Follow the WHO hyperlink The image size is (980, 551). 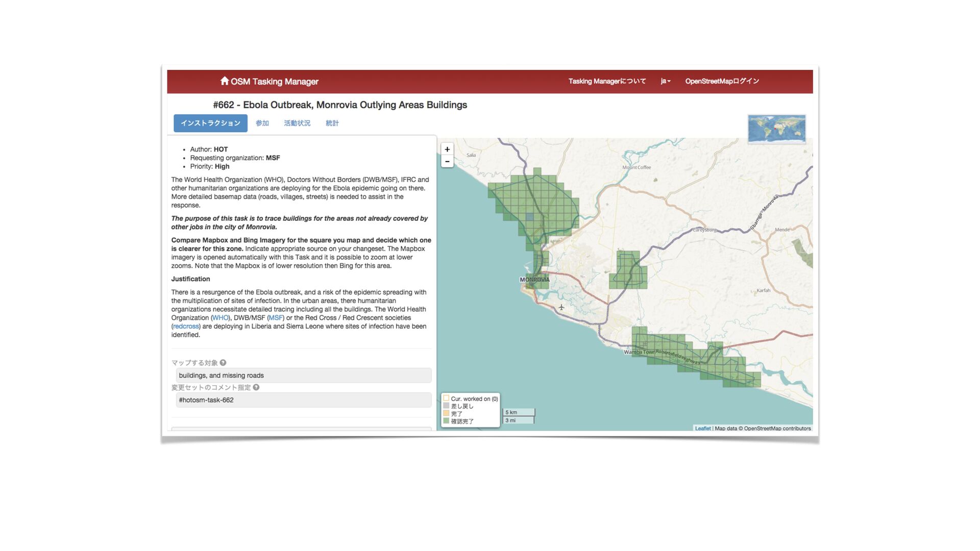pyautogui.click(x=220, y=318)
